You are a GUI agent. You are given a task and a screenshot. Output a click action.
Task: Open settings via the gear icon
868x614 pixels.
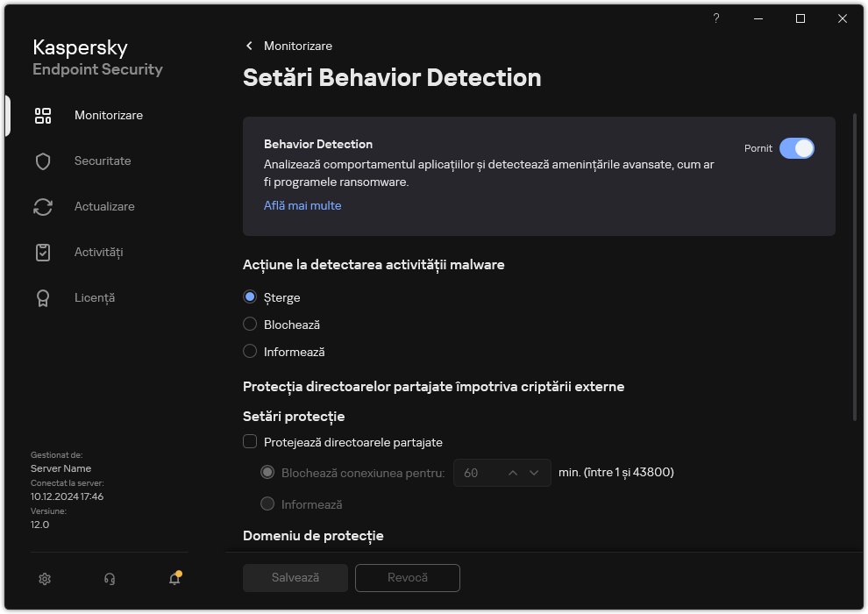coord(45,578)
